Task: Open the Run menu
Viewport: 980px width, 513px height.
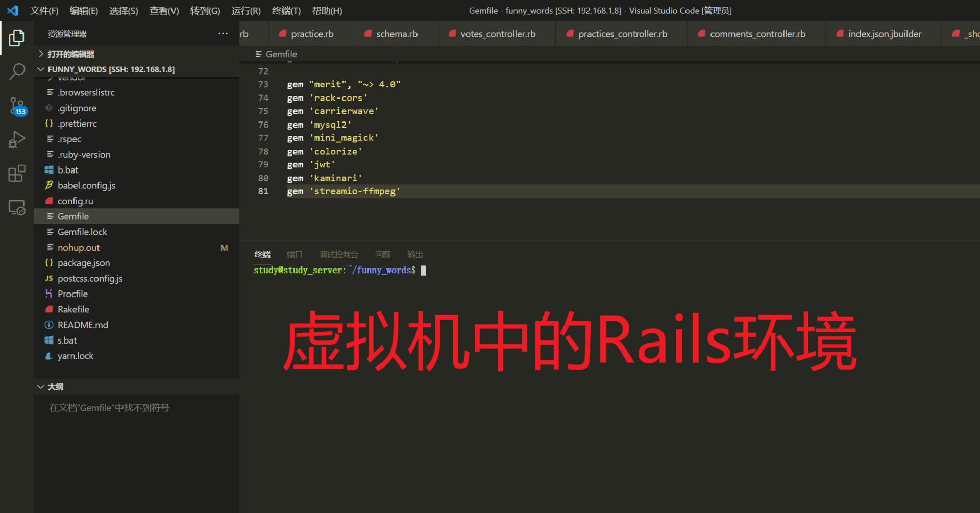Action: (246, 11)
